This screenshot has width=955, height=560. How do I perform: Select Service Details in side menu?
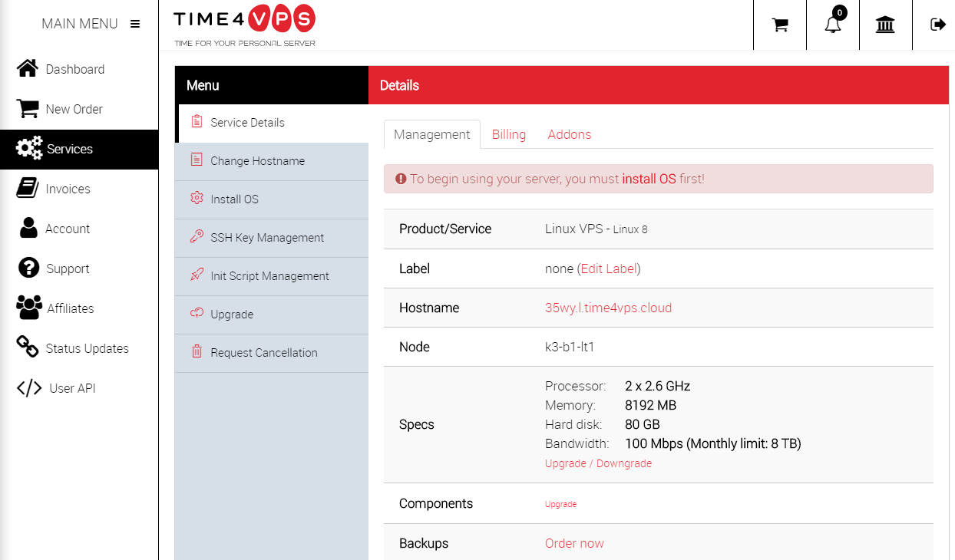tap(272, 123)
